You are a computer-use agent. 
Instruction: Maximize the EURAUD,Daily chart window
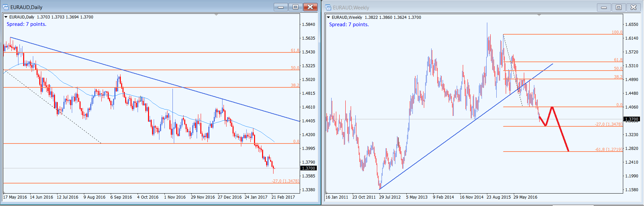click(x=295, y=7)
